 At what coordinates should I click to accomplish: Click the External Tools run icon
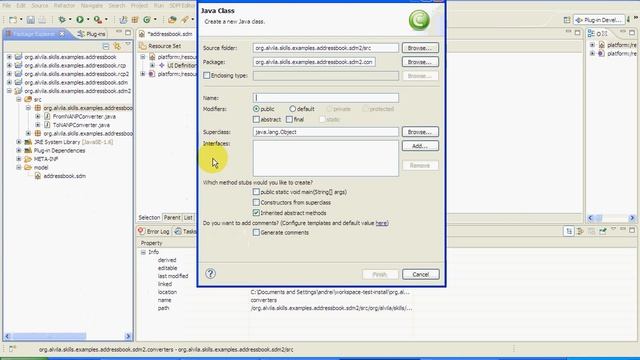click(x=98, y=20)
